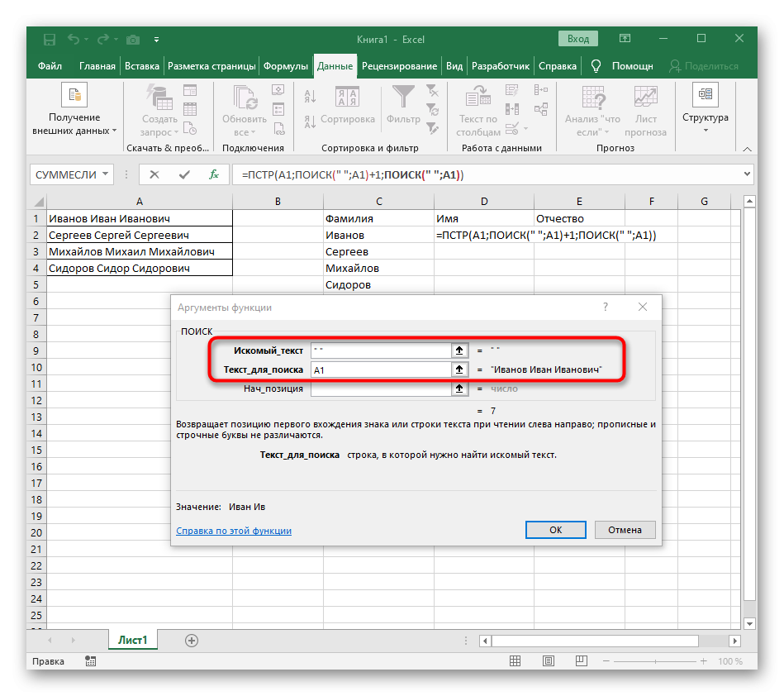784x696 pixels.
Task: Open the Формулы ribbon tab
Action: [286, 66]
